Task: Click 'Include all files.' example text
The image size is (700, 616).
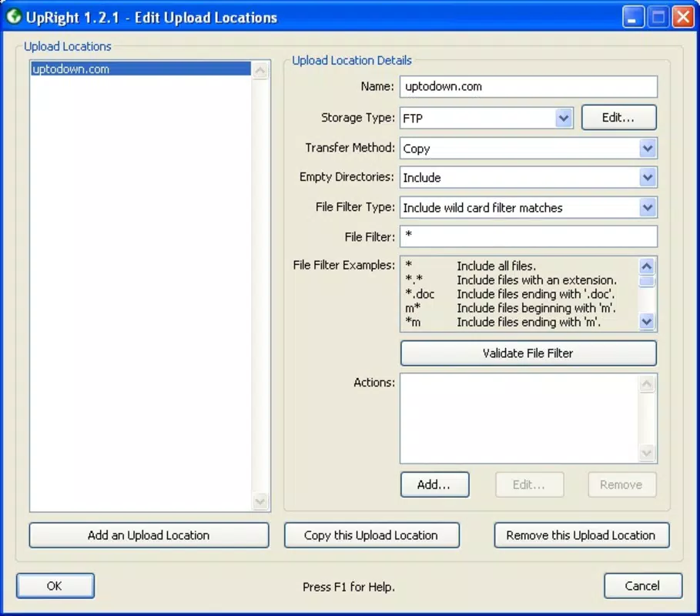Action: 496,266
